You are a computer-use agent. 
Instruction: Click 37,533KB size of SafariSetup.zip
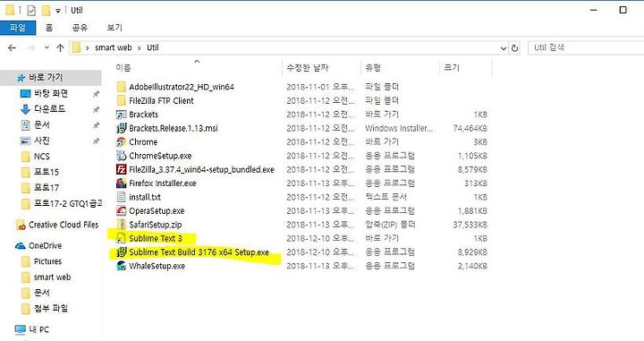(x=470, y=225)
